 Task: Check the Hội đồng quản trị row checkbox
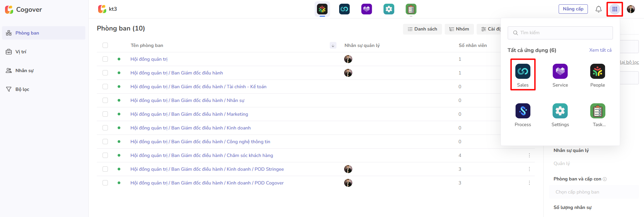(105, 59)
